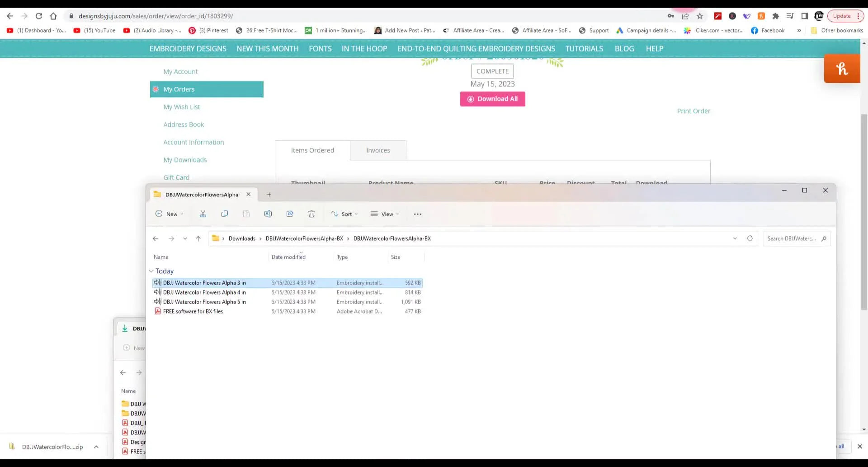This screenshot has height=467, width=868.
Task: Open My Wish List in account sidebar
Action: point(182,107)
